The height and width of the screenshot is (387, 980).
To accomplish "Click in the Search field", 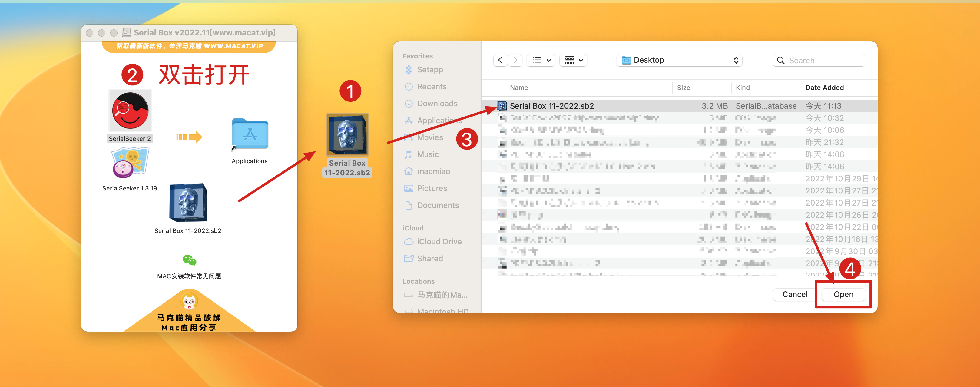I will click(819, 61).
